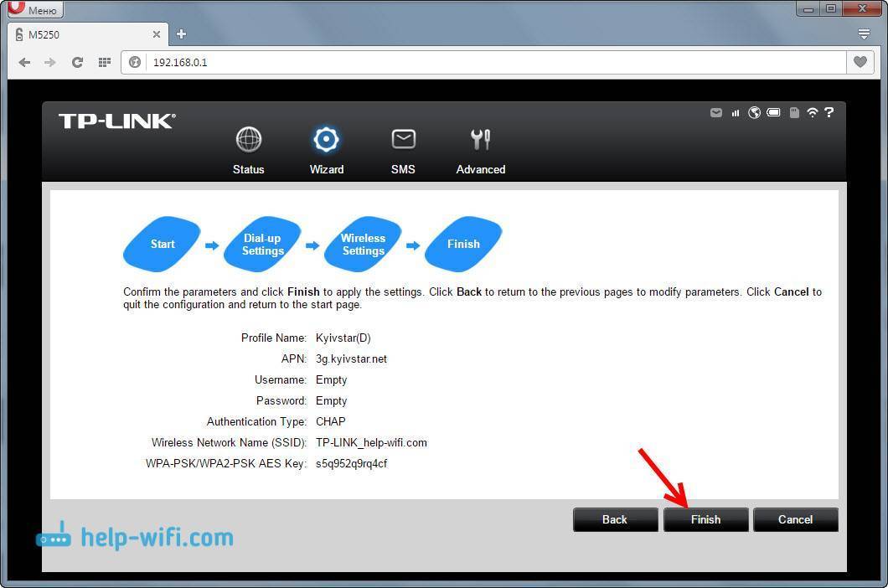Click the Cancel button
888x588 pixels.
coord(796,519)
